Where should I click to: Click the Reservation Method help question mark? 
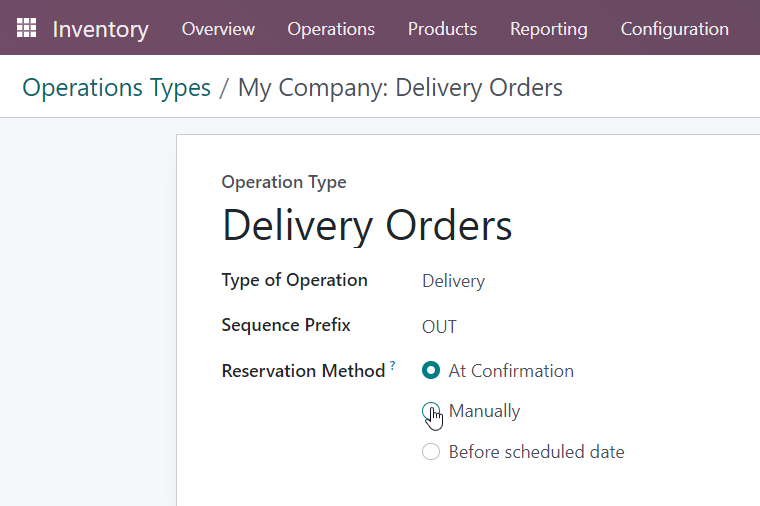(x=393, y=364)
